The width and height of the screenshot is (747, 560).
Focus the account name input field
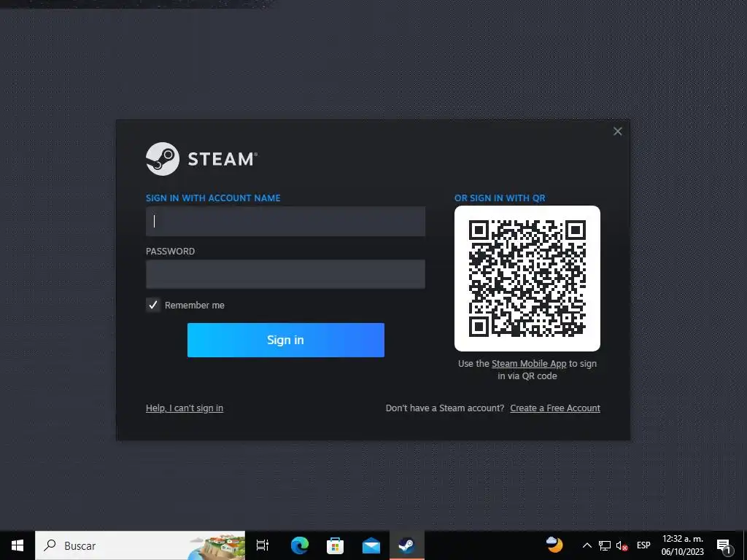[285, 222]
